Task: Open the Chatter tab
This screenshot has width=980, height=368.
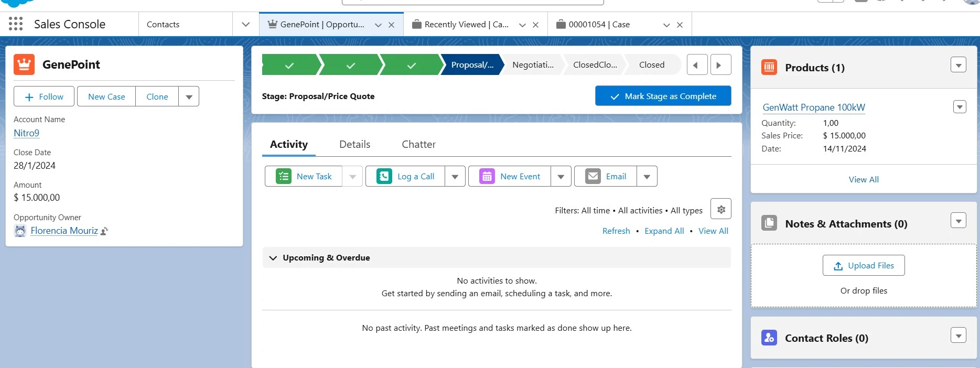Action: click(x=418, y=144)
